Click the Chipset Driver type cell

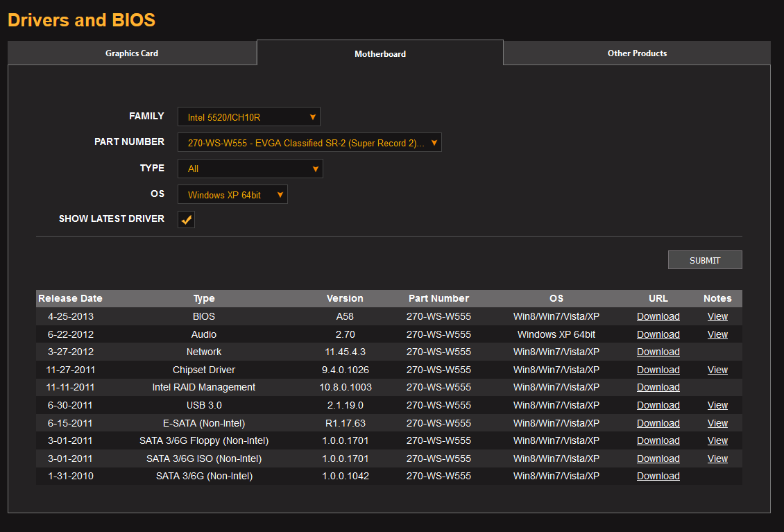tap(204, 370)
